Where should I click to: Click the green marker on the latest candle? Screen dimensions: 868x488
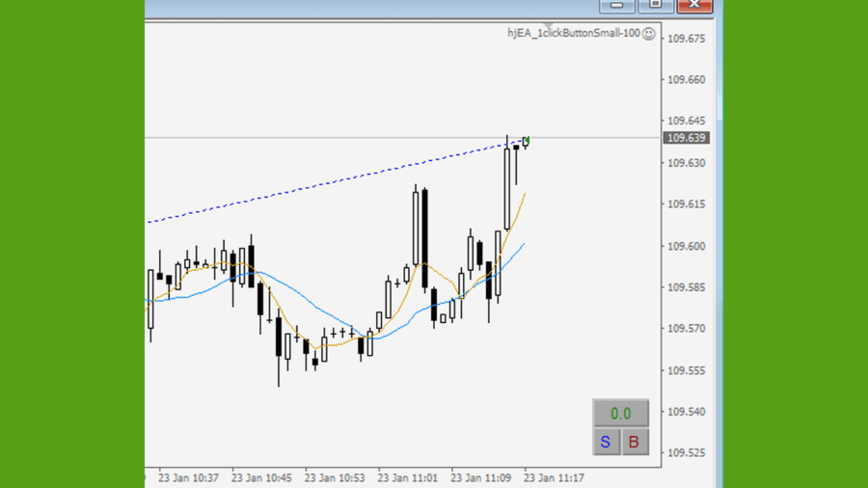527,141
